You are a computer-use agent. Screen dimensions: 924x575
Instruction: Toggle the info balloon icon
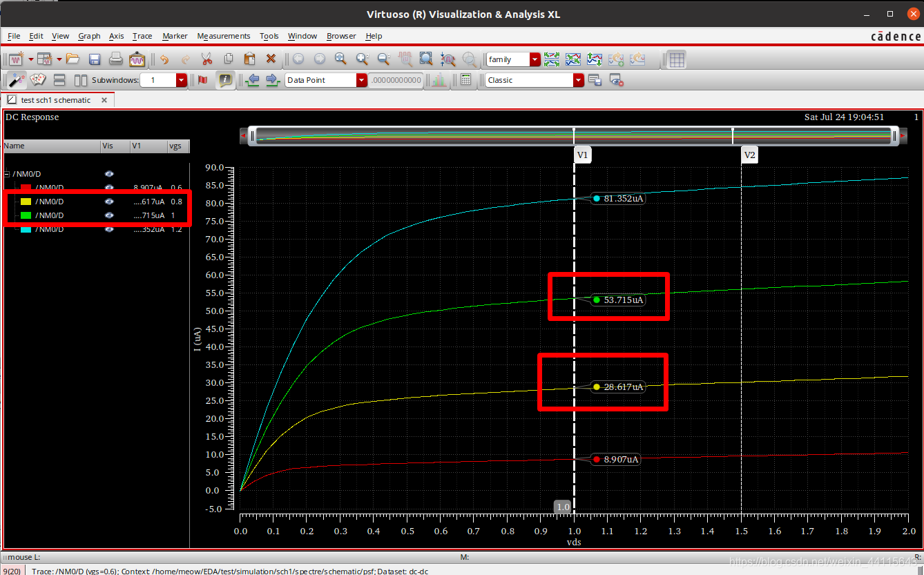click(x=225, y=80)
